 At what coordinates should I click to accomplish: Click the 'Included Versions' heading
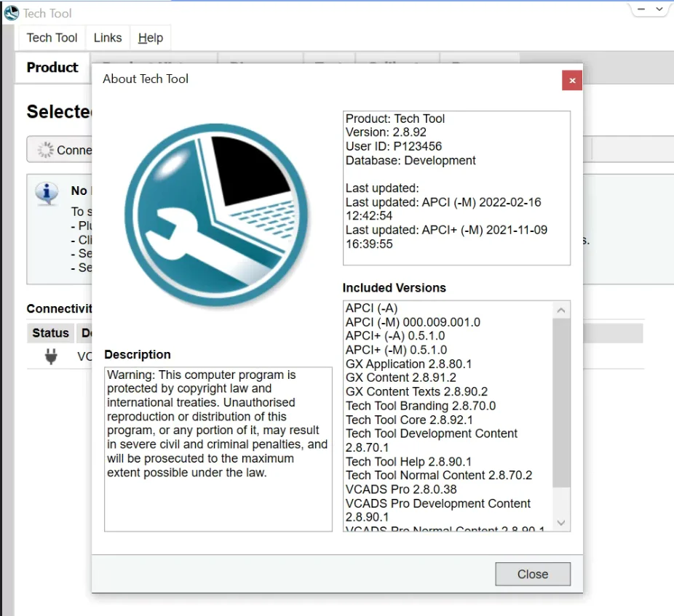pyautogui.click(x=395, y=288)
